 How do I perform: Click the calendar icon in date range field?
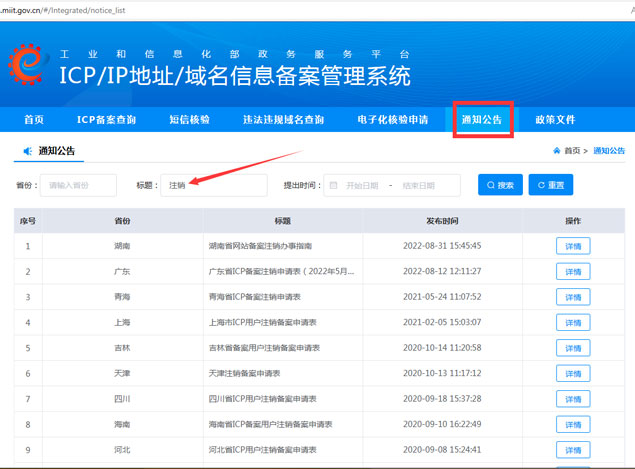pyautogui.click(x=334, y=186)
